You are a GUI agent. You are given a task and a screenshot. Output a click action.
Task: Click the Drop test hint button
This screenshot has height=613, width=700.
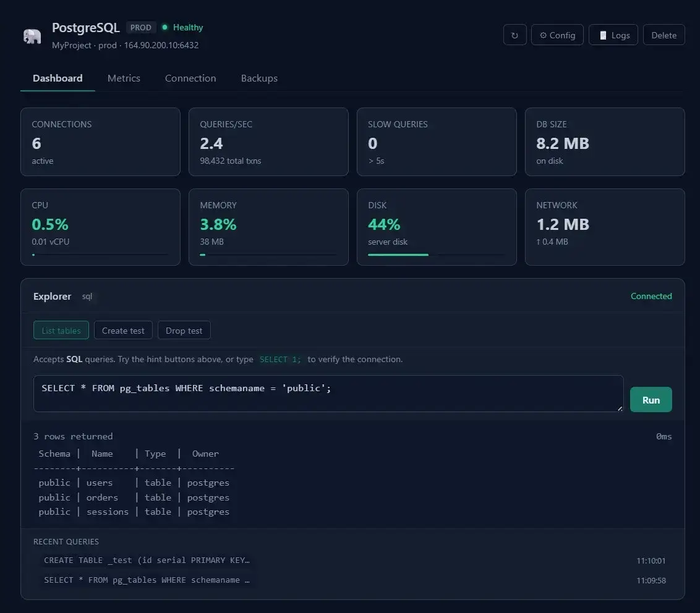coord(184,331)
